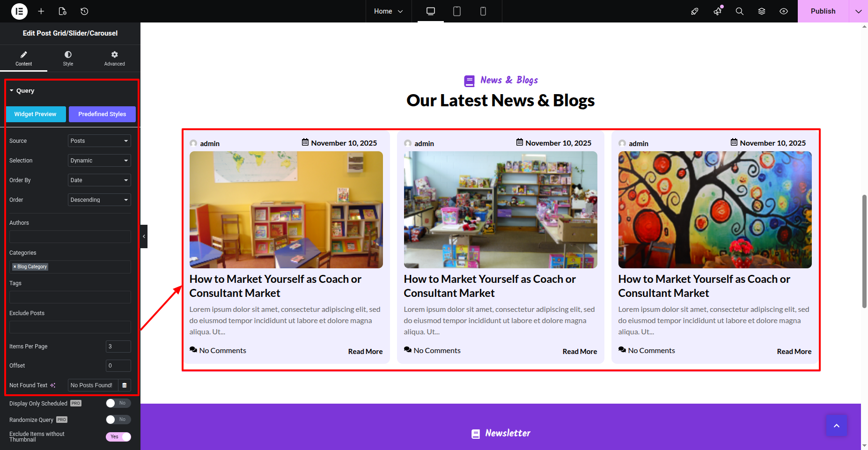
Task: Enable the Randomize Query toggle
Action: tap(118, 420)
